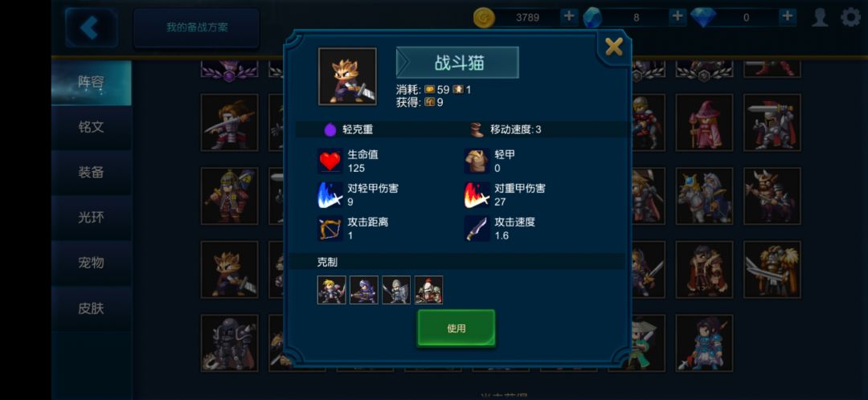The height and width of the screenshot is (400, 868).
Task: Choose the cat warrior in the roster grid
Action: 229,269
